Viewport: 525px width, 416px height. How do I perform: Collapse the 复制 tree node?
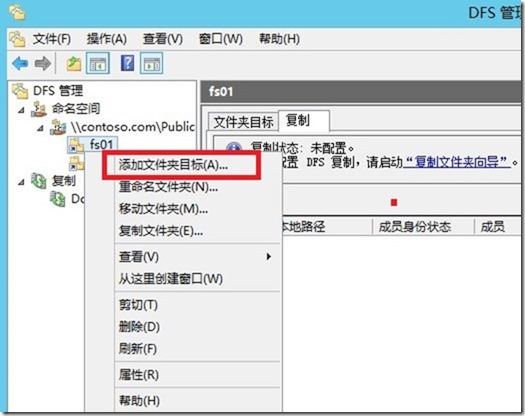click(21, 182)
